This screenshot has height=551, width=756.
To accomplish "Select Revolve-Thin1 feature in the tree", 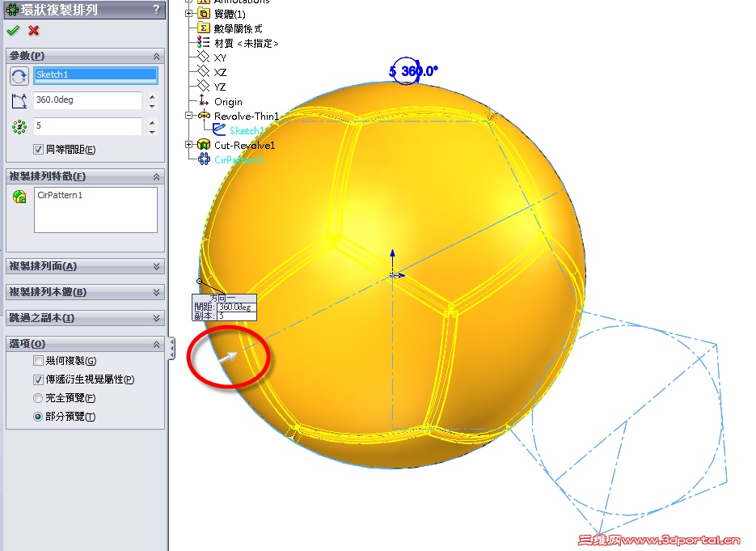I will [247, 117].
